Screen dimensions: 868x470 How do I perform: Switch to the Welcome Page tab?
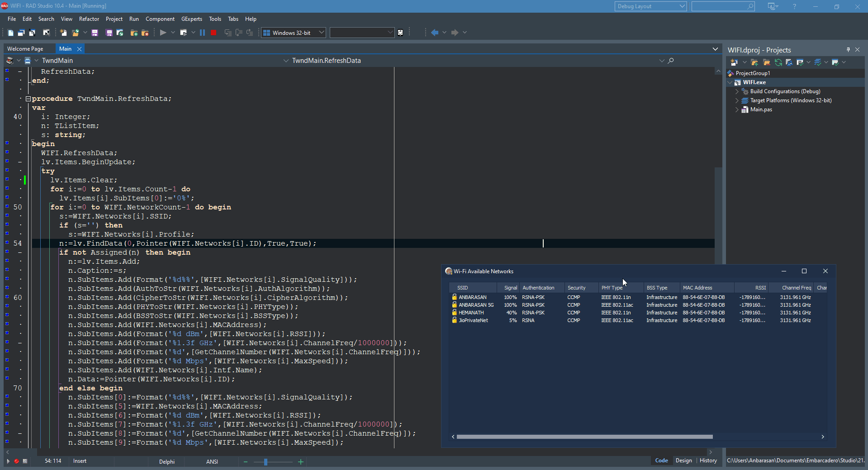pos(25,49)
